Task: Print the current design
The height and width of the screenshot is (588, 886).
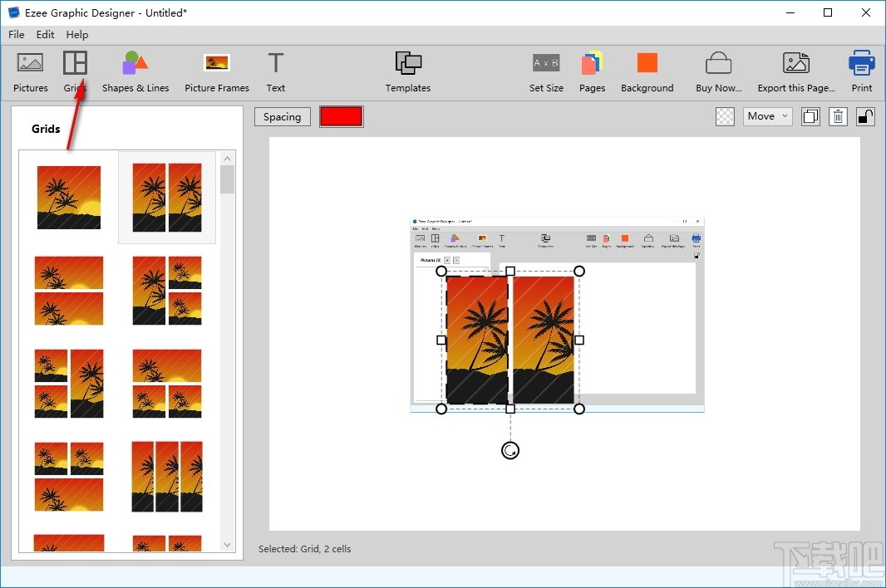Action: (x=862, y=71)
